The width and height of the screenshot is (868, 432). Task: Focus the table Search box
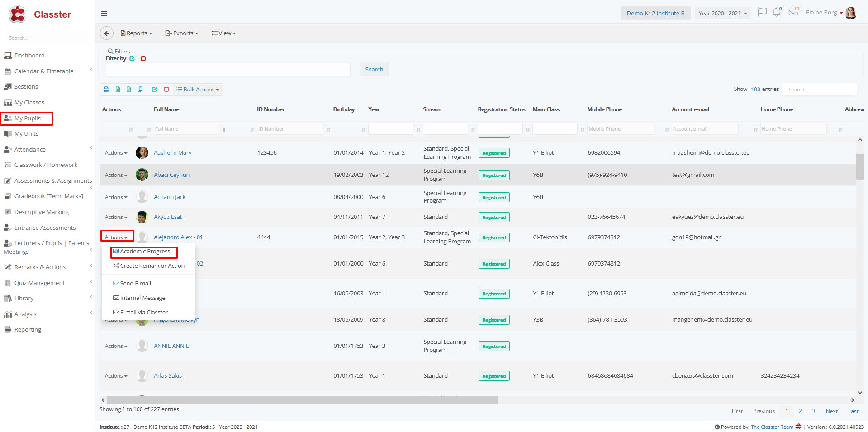(820, 90)
